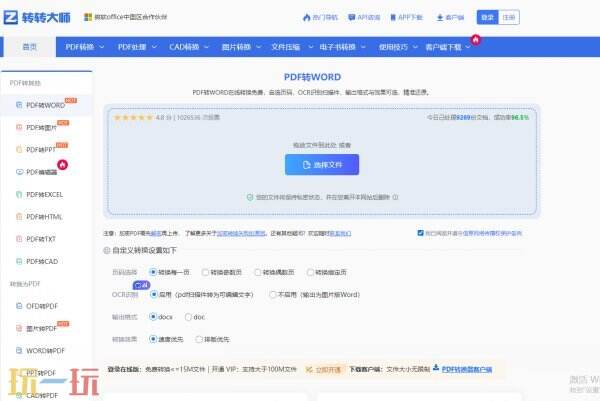Viewport: 600px width, 401px height.
Task: Click the 立即开通 VIP button
Action: coord(324,369)
